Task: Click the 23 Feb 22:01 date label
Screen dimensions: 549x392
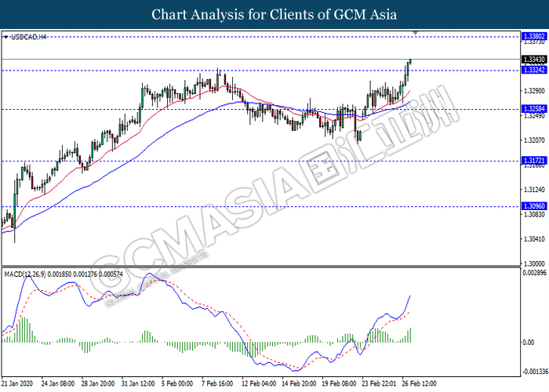Action: pos(379,383)
